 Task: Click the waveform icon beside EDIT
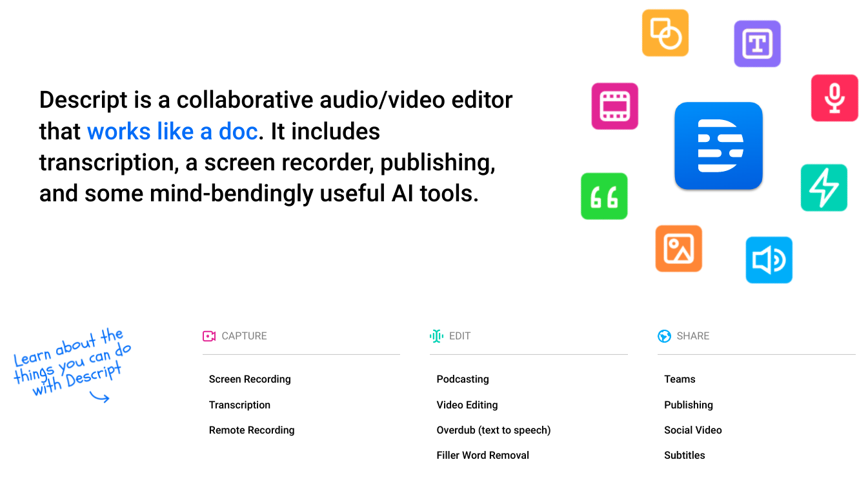tap(437, 336)
